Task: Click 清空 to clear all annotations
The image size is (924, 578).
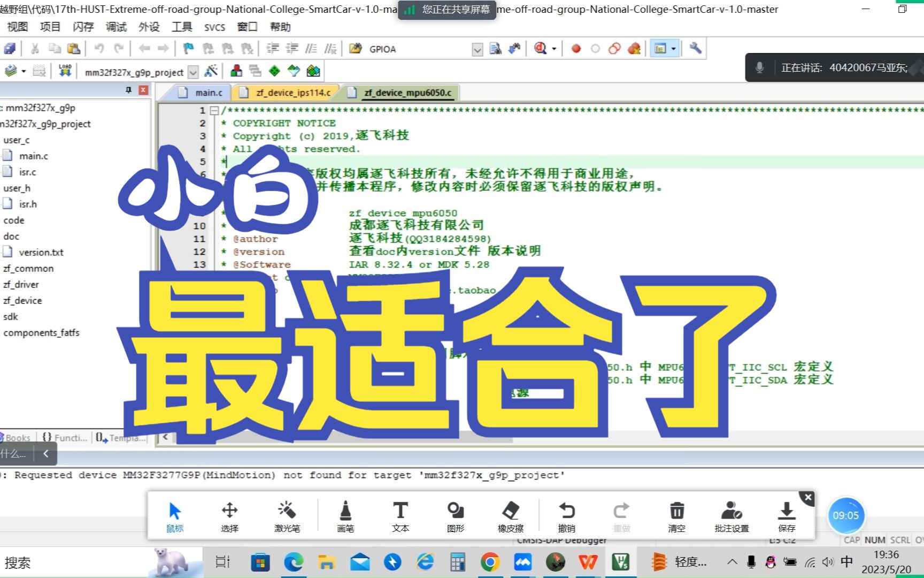Action: (676, 515)
